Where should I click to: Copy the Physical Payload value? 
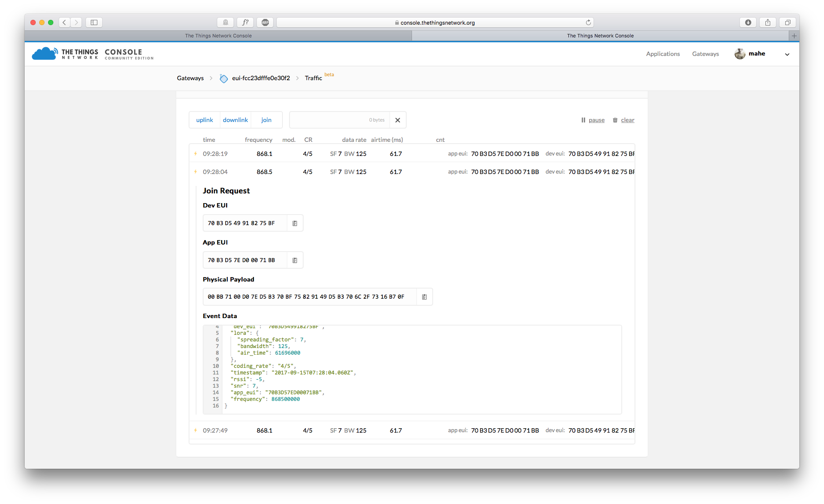424,297
